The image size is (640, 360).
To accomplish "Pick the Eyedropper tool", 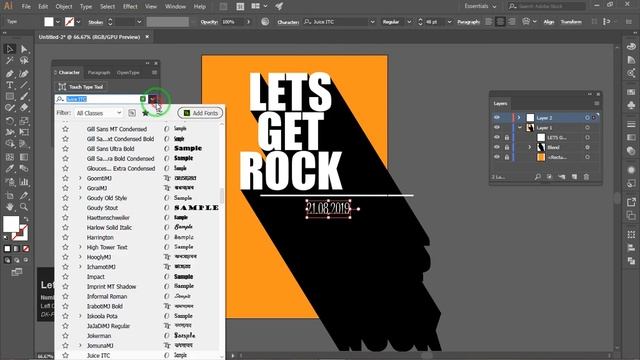I will (x=10, y=169).
